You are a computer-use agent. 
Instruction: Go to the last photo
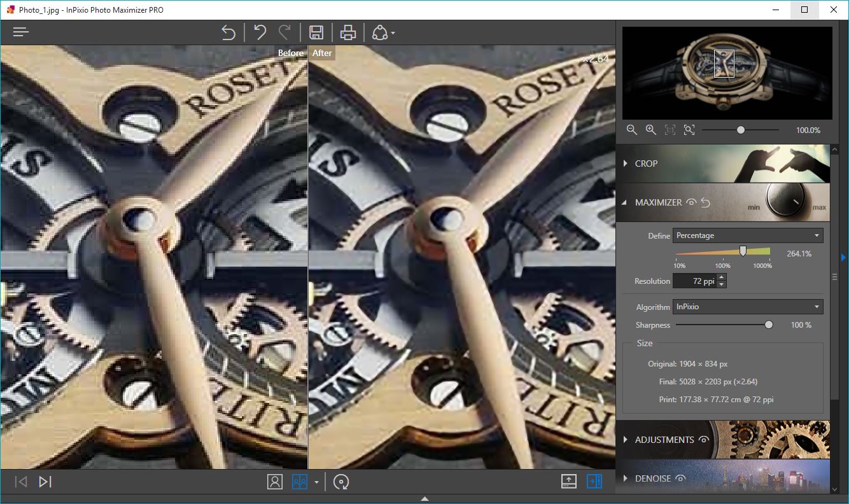tap(45, 482)
